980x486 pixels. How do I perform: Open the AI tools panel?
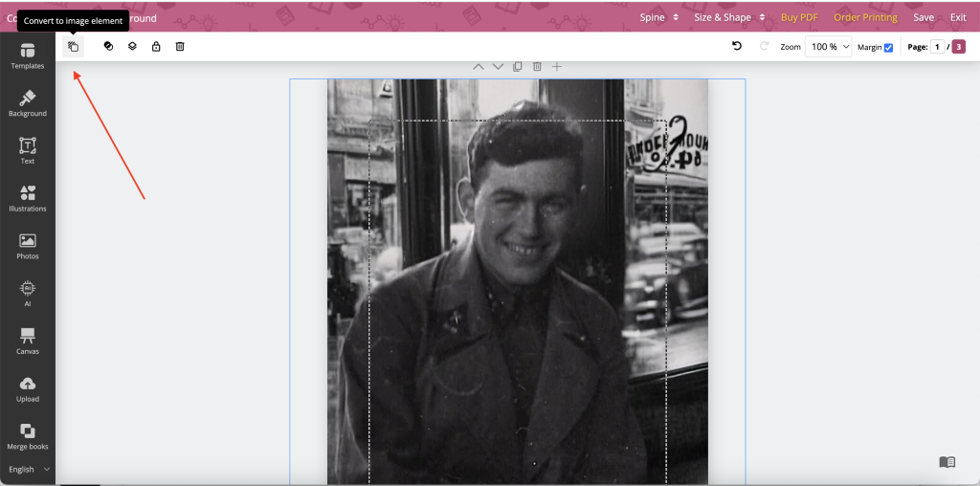(x=28, y=294)
